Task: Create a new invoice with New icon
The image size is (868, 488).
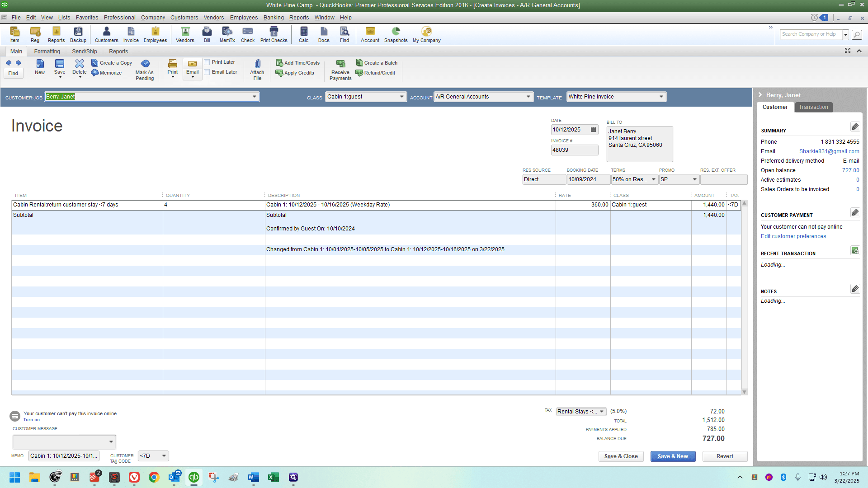Action: click(40, 67)
